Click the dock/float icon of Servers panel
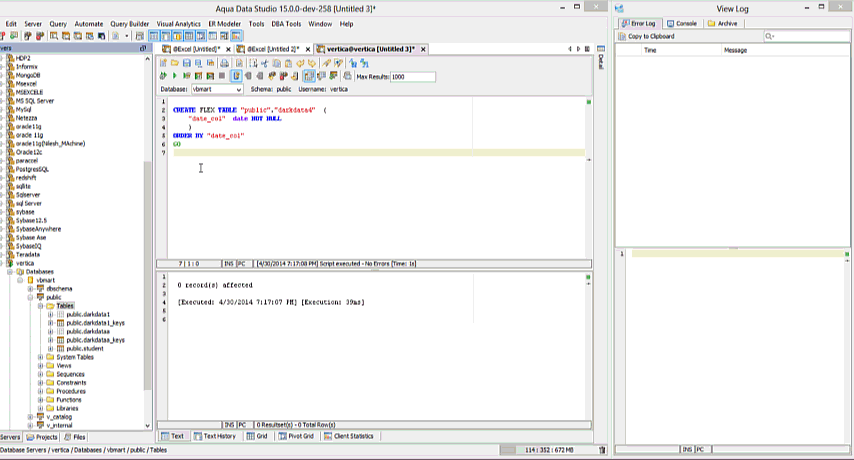Screen dimensions: 854x460 (x=143, y=48)
